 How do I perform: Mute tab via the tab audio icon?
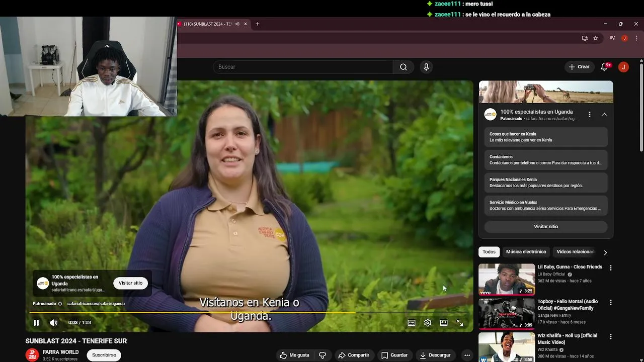point(237,24)
